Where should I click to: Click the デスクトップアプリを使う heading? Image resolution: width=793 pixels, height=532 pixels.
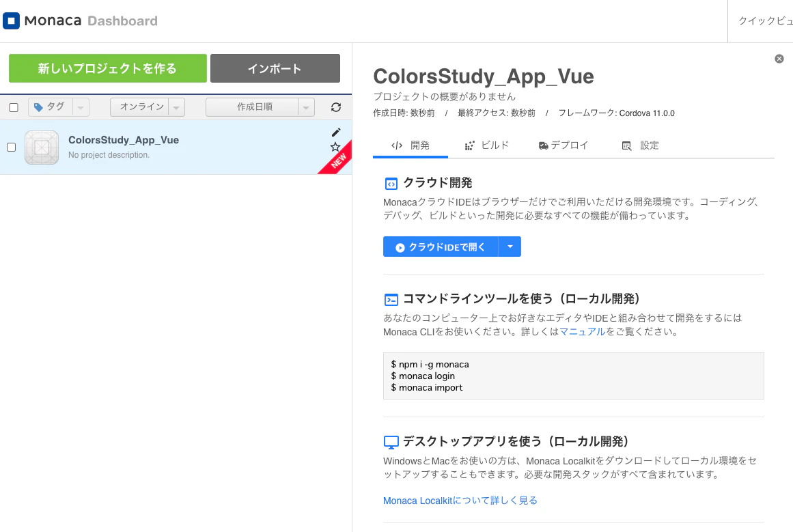click(516, 442)
